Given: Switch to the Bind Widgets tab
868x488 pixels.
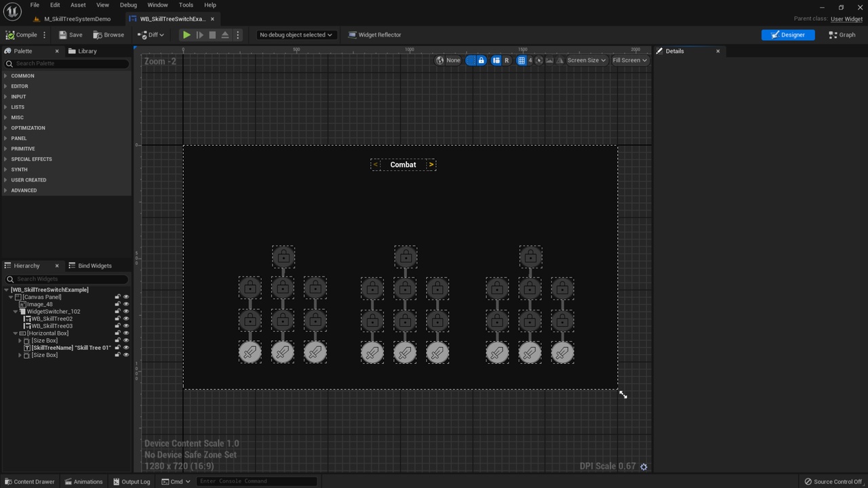Looking at the screenshot, I should [x=94, y=266].
